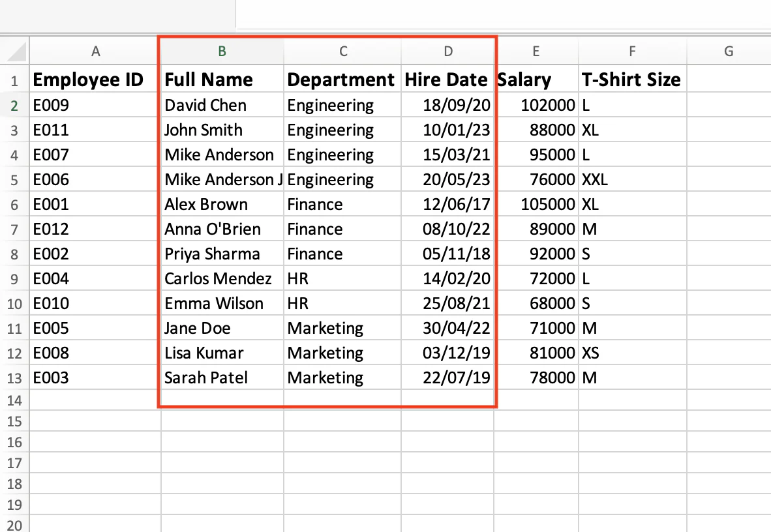Select column D header
This screenshot has height=532, width=771.
(448, 51)
